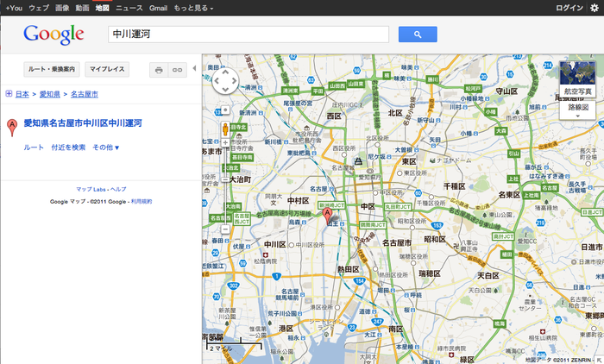Zoom in with the plus button
Viewport: 604px width, 364px height.
225,143
